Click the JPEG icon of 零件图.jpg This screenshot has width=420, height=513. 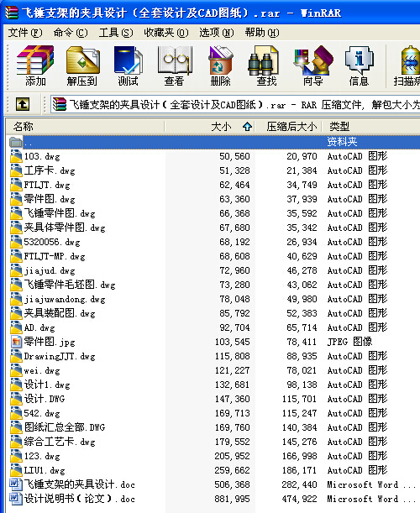pos(16,342)
